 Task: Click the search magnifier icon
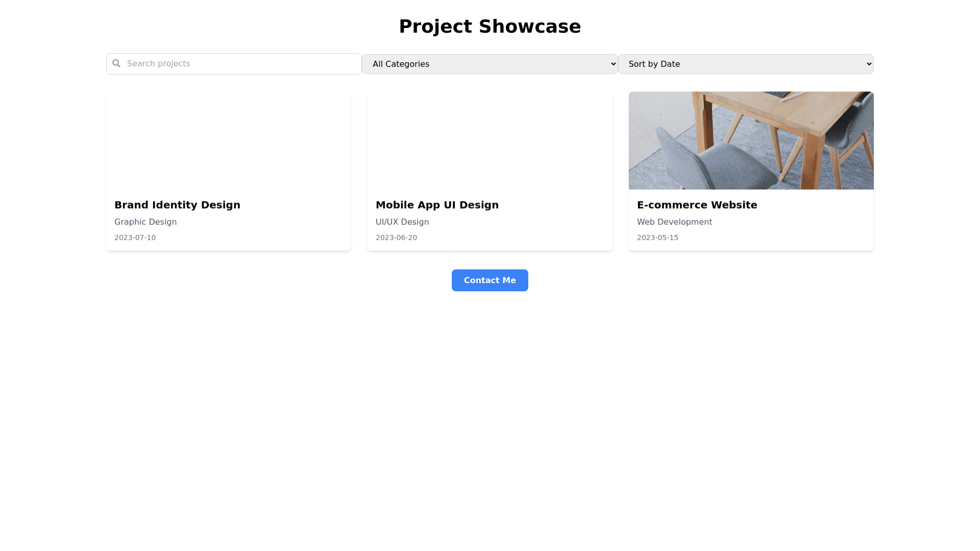click(x=116, y=63)
